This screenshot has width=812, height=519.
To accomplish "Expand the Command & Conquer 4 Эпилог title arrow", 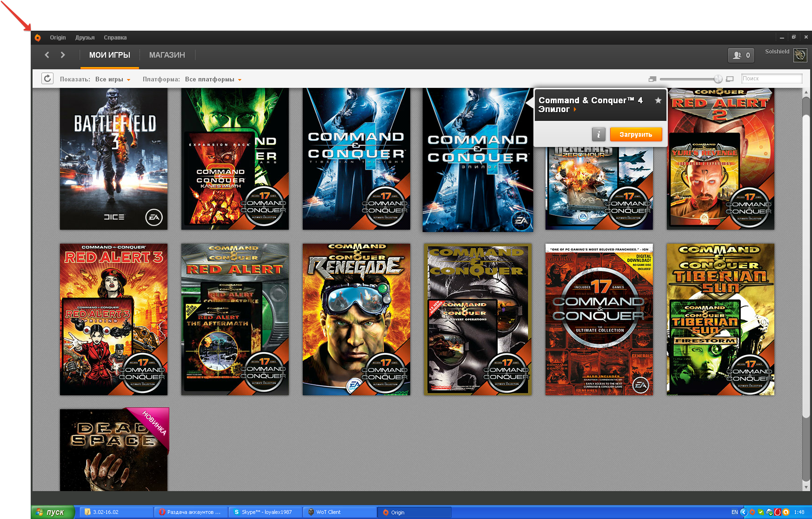I will [575, 110].
